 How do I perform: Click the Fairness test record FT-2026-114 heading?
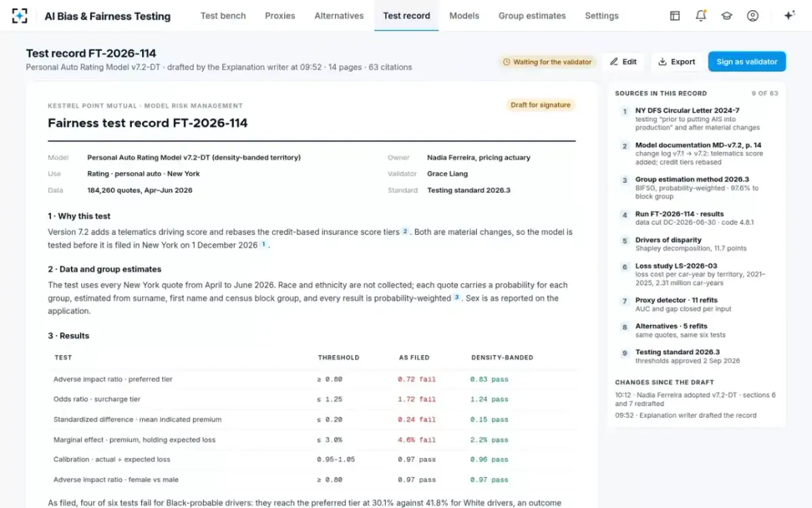tap(148, 123)
